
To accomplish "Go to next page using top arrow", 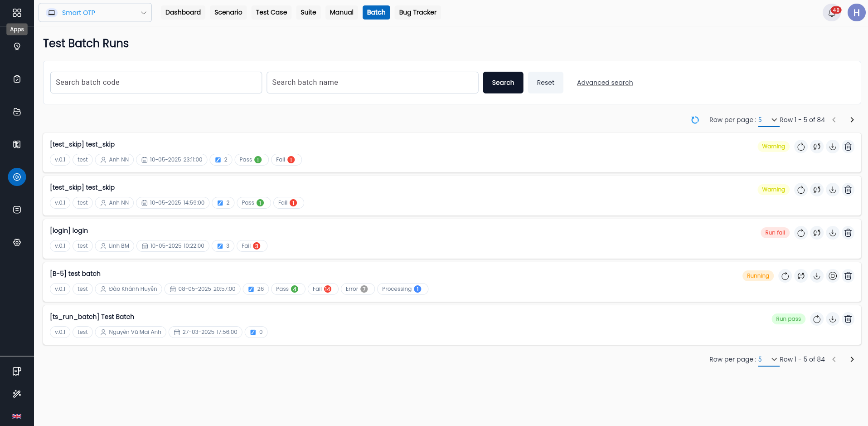I will 852,120.
